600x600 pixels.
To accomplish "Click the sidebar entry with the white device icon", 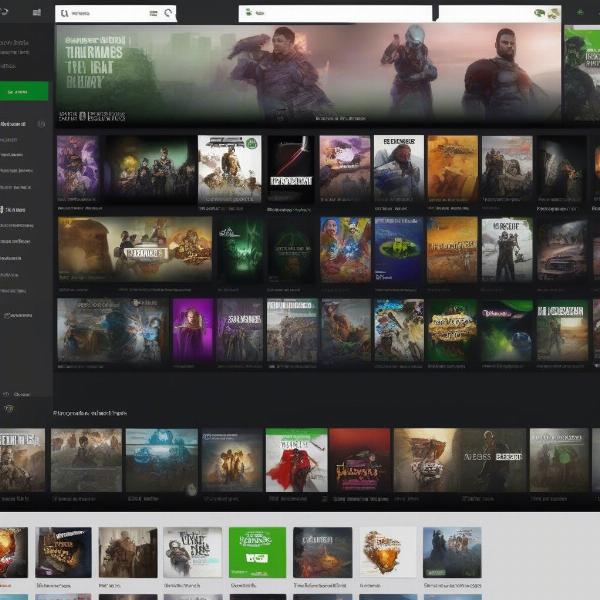I will pyautogui.click(x=13, y=210).
